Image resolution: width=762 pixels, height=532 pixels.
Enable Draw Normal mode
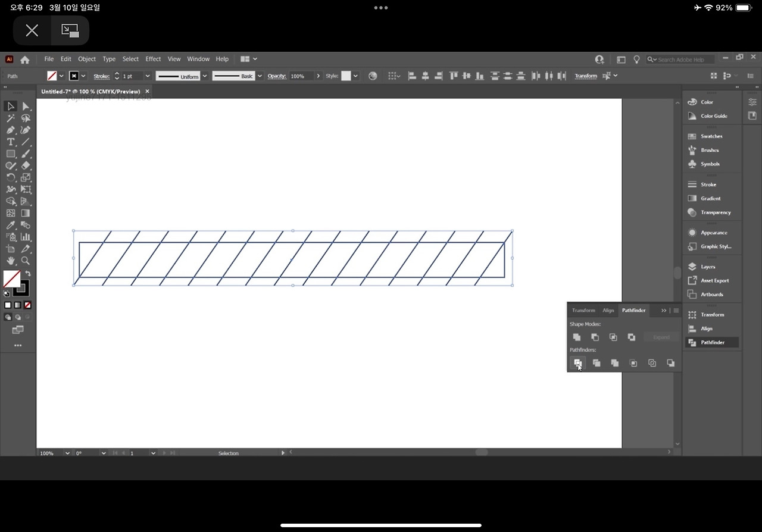pyautogui.click(x=8, y=317)
